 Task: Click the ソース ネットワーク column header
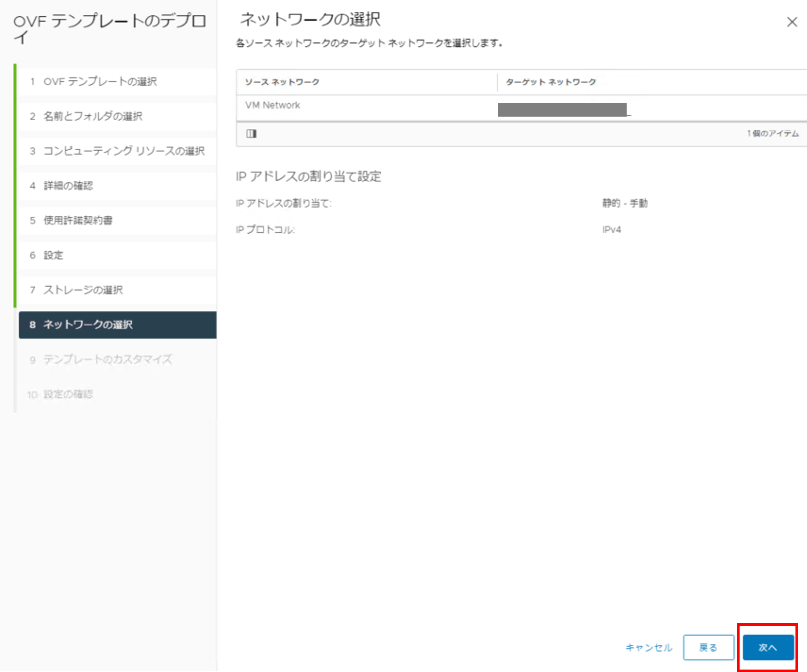click(282, 82)
